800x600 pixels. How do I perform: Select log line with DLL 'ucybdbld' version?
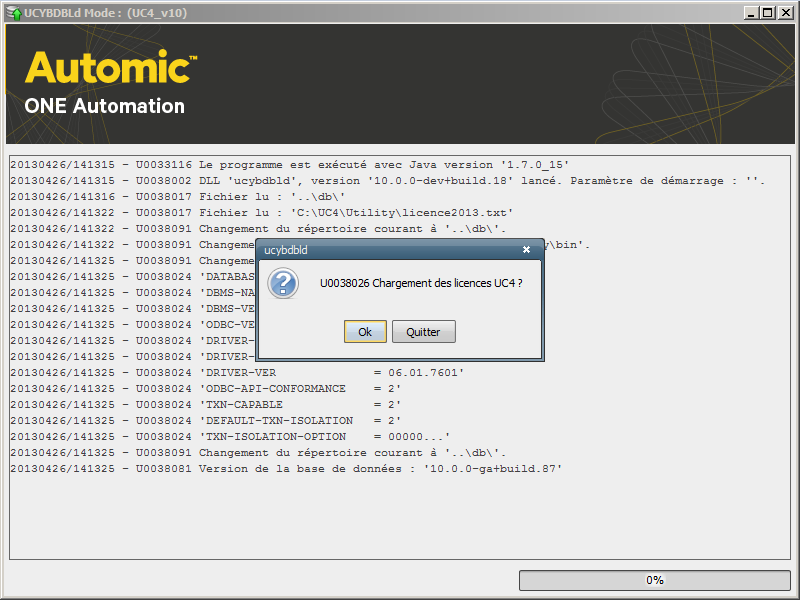click(x=388, y=181)
